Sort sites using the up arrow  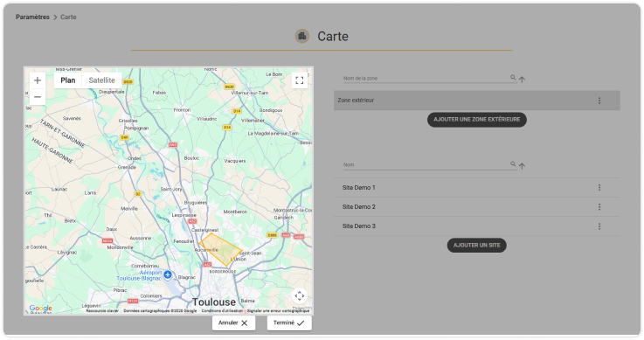click(522, 166)
